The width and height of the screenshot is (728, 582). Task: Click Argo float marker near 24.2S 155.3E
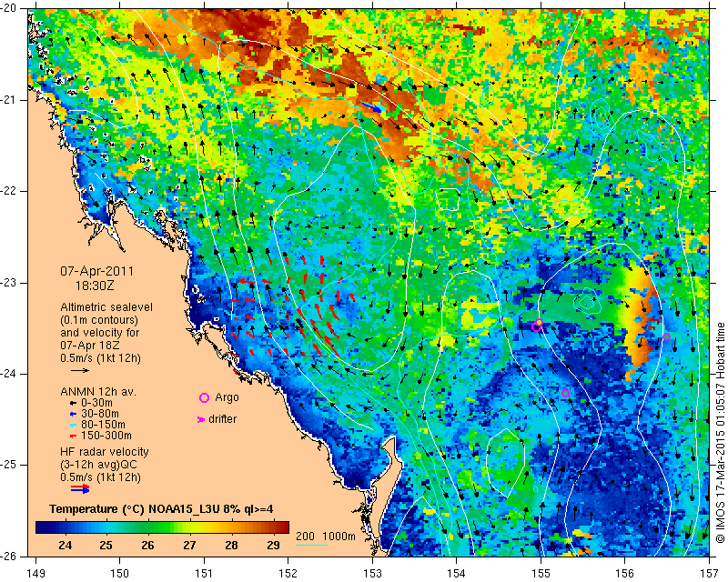coord(565,393)
